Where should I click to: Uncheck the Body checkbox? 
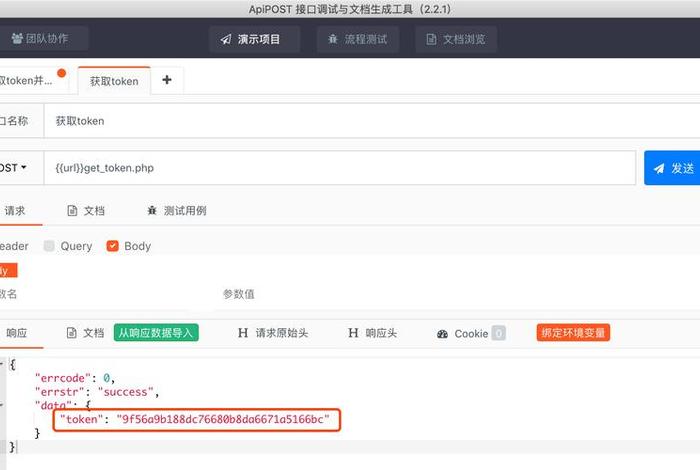click(x=113, y=246)
